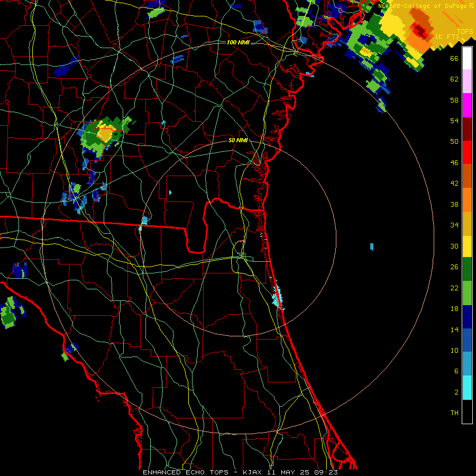Click the small isolated blue echo offshore to the east
Image resolution: width=476 pixels, height=476 pixels.
pyautogui.click(x=372, y=247)
